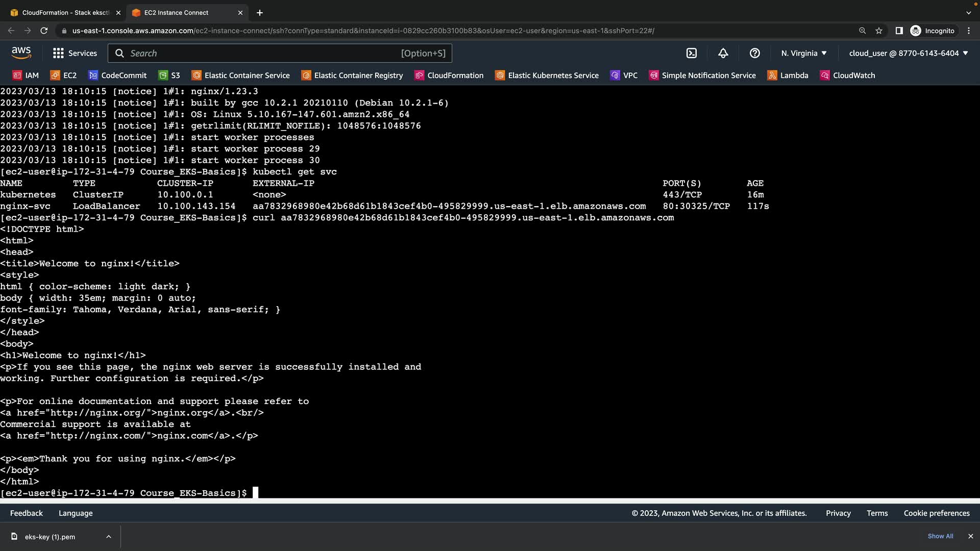
Task: Open AWS CloudShell icon in header
Action: point(691,53)
